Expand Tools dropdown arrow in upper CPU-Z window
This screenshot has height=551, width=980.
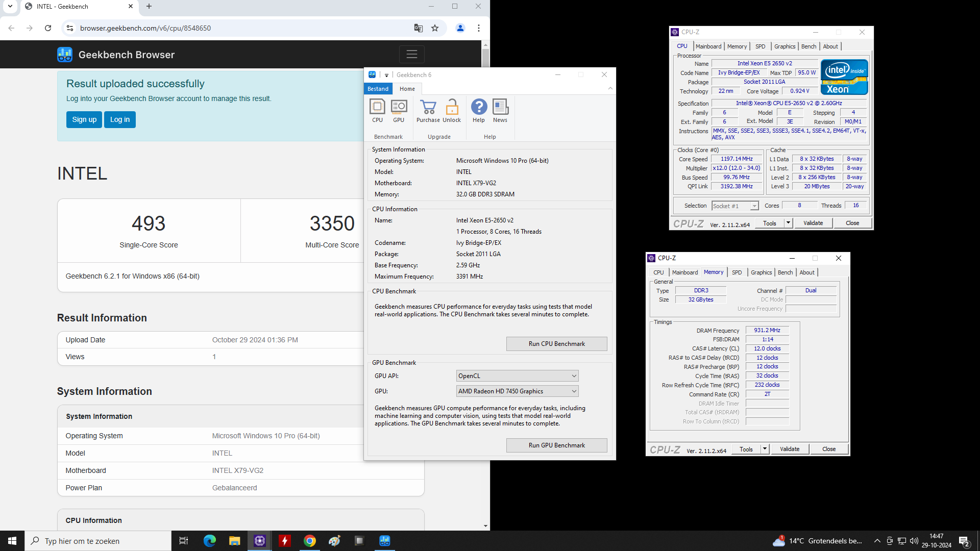point(788,223)
